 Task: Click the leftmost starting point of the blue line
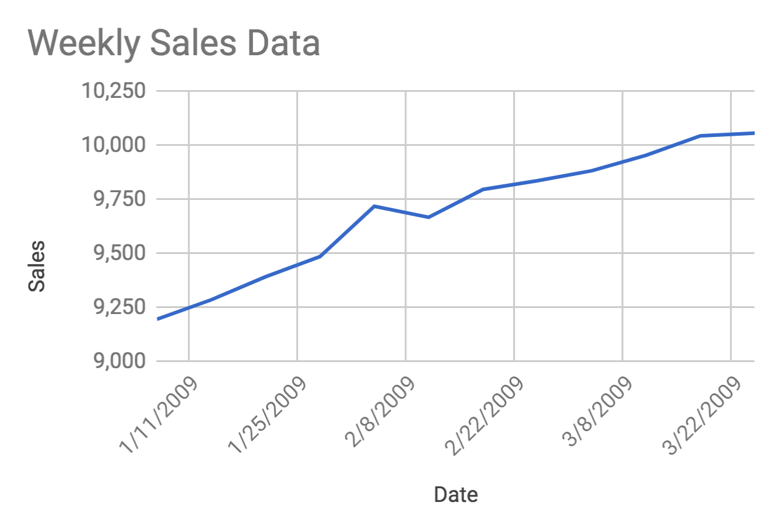[158, 319]
